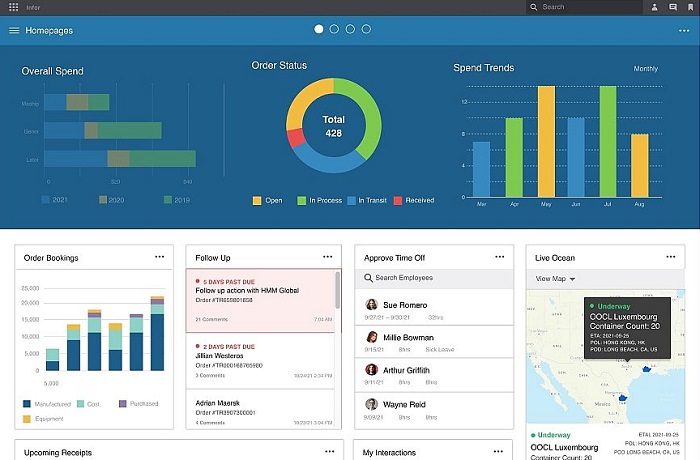Viewport: 700px width, 460px height.
Task: Click the Manufactured legend swatch
Action: point(27,404)
